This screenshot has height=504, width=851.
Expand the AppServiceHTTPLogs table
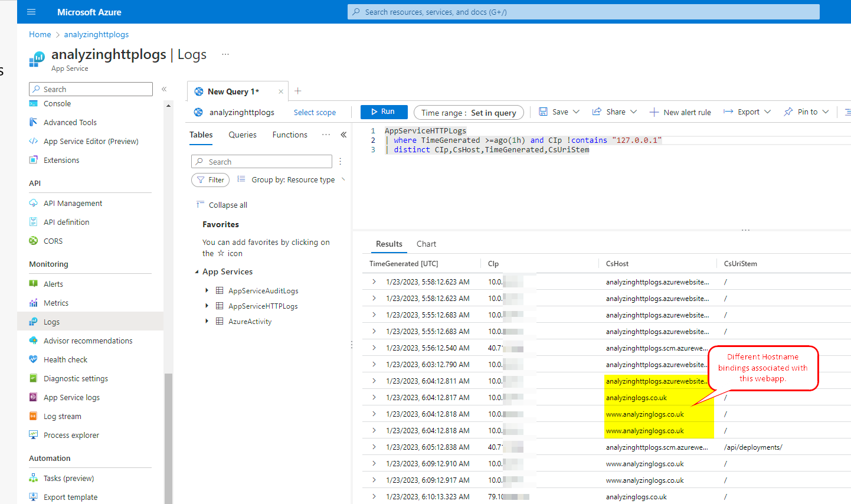[x=207, y=306]
